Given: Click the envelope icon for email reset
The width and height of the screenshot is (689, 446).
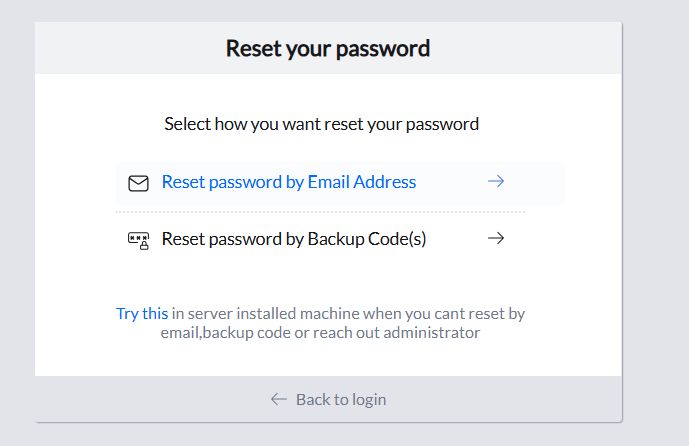Looking at the screenshot, I should pyautogui.click(x=138, y=183).
